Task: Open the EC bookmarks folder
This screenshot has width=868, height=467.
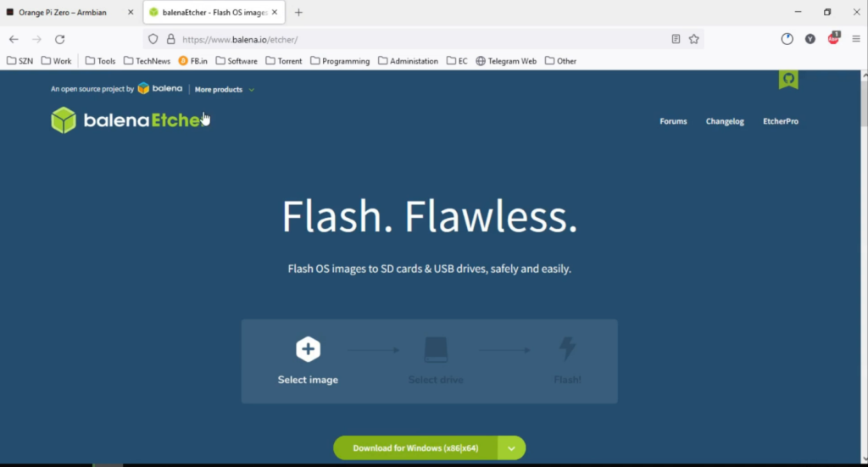Action: pyautogui.click(x=457, y=61)
